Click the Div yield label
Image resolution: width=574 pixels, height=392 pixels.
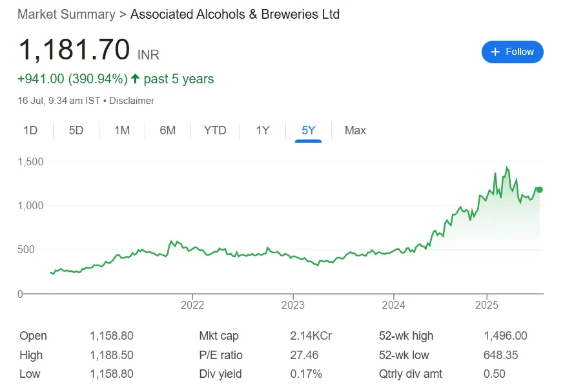click(220, 374)
